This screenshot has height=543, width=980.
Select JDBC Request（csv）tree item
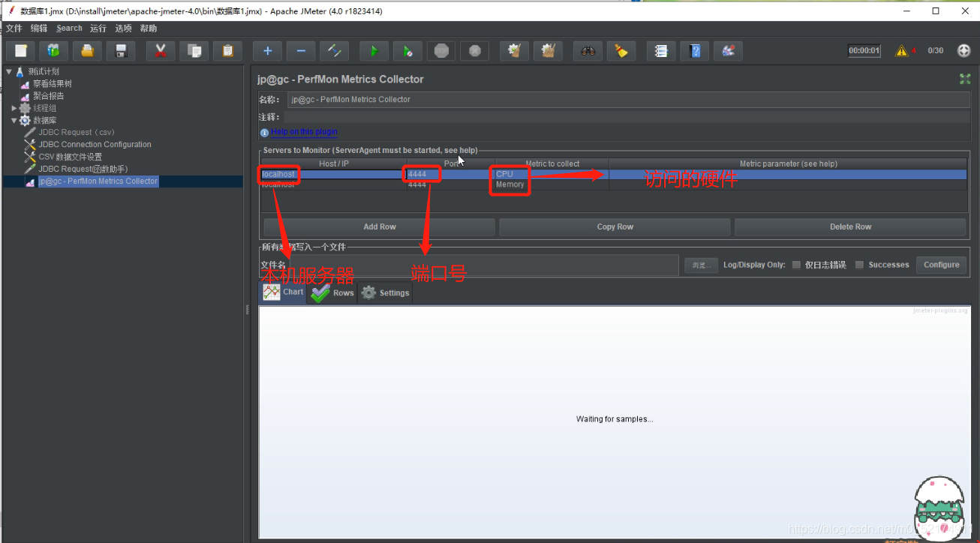[x=77, y=132]
